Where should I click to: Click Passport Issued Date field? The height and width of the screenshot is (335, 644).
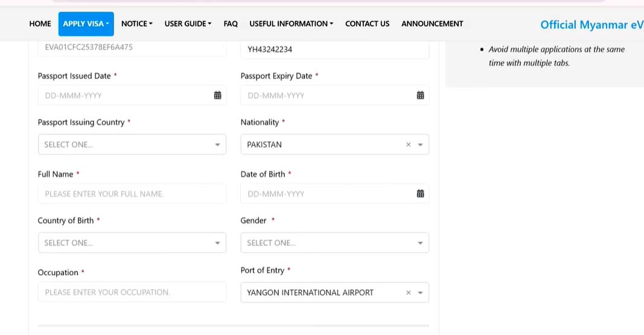(132, 95)
